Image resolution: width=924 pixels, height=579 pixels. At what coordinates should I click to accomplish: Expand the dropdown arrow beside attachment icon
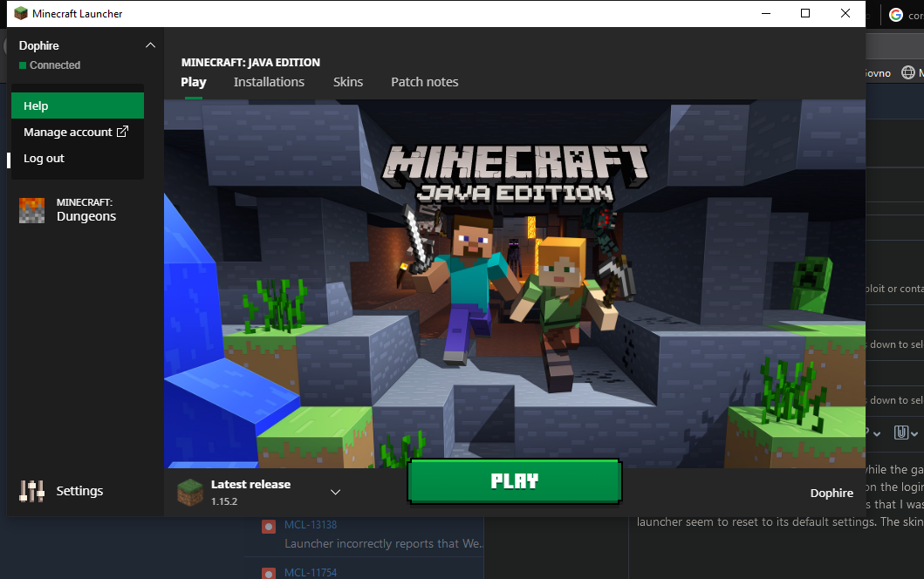pyautogui.click(x=914, y=434)
